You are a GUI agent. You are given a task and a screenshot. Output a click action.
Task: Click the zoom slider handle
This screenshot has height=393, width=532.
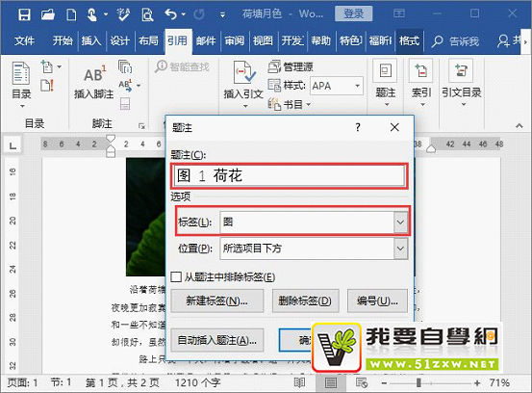click(418, 383)
